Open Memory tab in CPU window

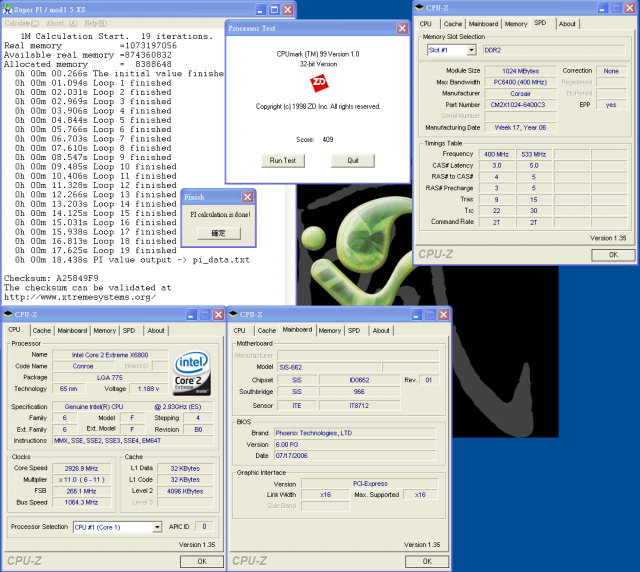(x=104, y=330)
